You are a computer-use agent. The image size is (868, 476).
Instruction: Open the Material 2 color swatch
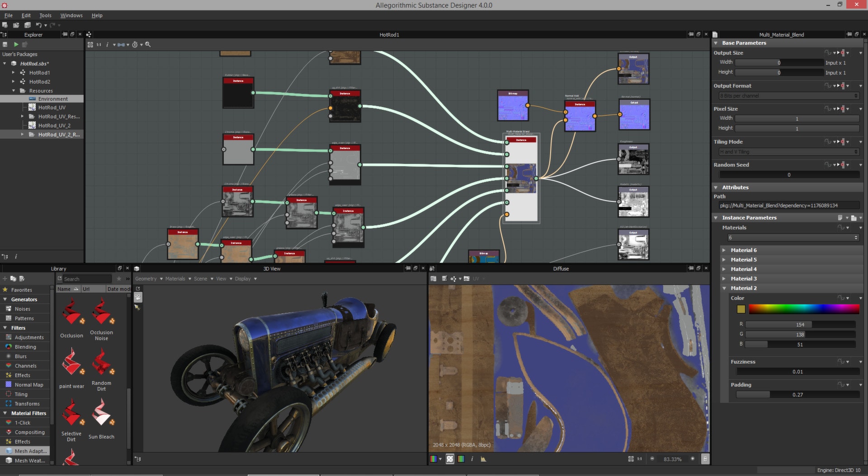point(741,309)
